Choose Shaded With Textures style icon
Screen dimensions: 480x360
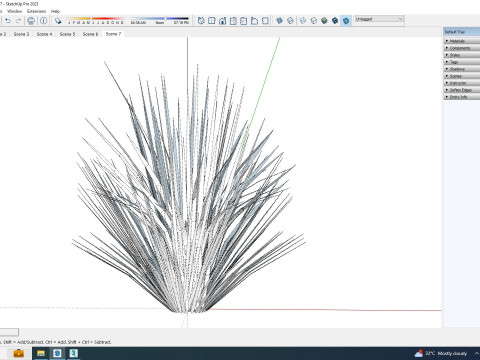(x=335, y=21)
